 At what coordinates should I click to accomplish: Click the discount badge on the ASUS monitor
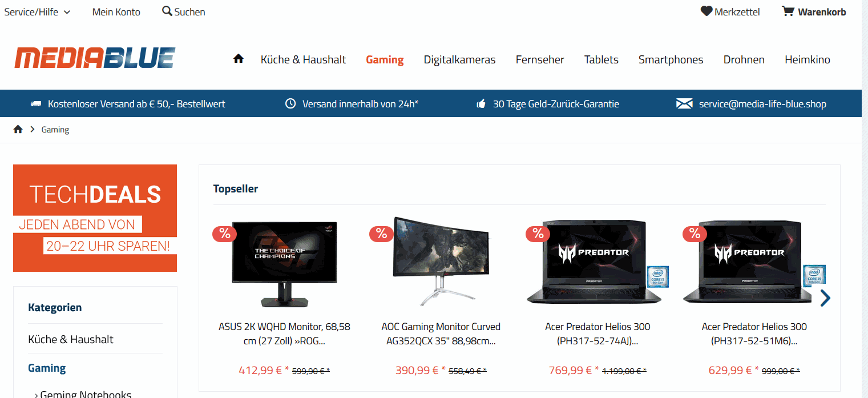(225, 234)
